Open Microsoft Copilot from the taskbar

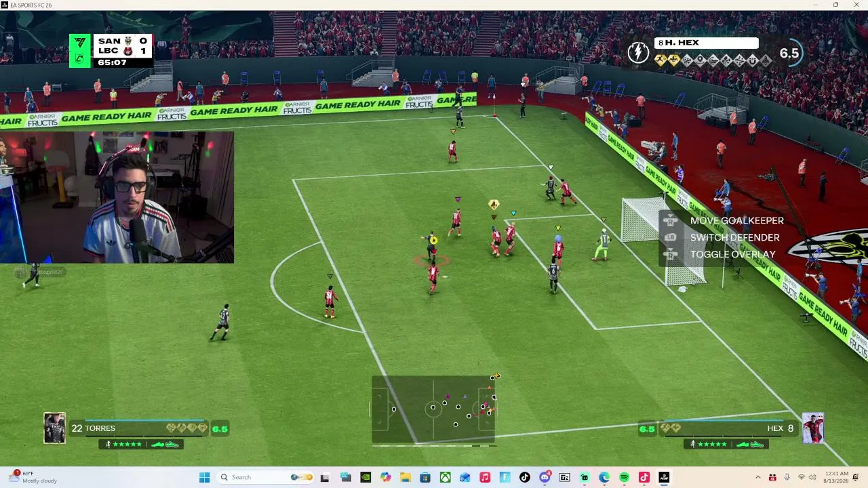click(x=385, y=477)
